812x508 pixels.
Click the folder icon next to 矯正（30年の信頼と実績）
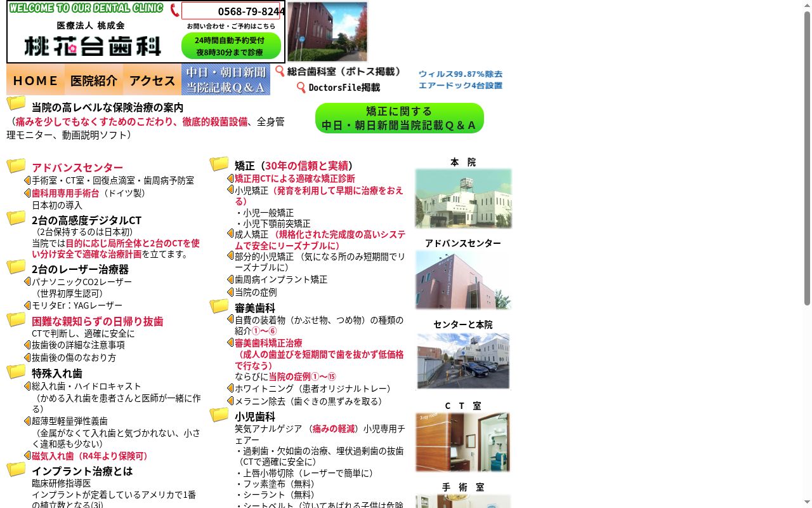[219, 164]
